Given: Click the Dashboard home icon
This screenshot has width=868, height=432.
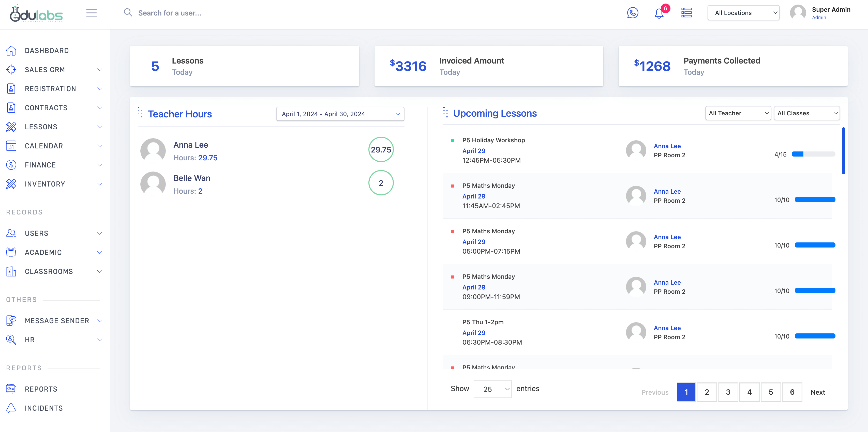Looking at the screenshot, I should pyautogui.click(x=11, y=51).
